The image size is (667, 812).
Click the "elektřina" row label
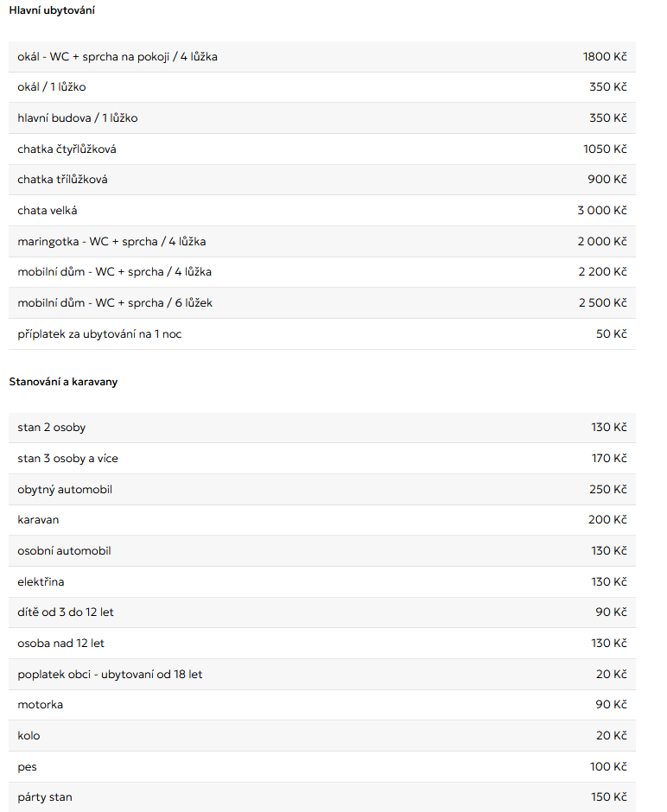[x=41, y=582]
